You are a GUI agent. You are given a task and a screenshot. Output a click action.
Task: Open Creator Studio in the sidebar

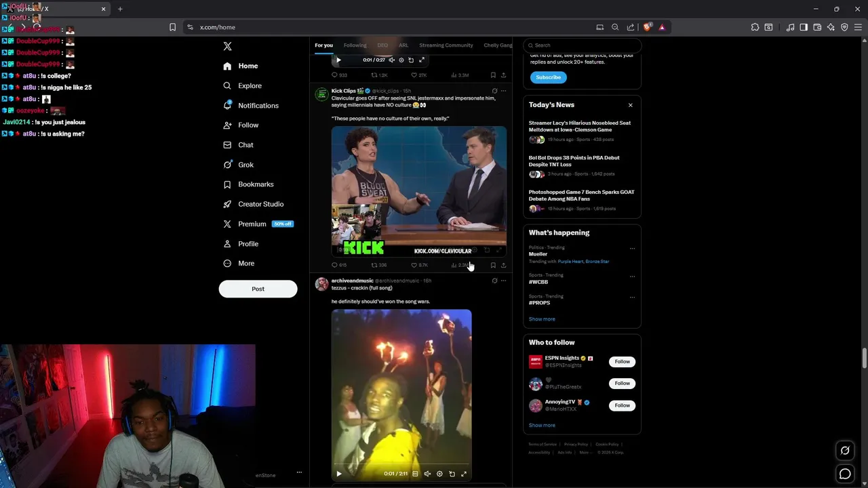click(x=253, y=203)
